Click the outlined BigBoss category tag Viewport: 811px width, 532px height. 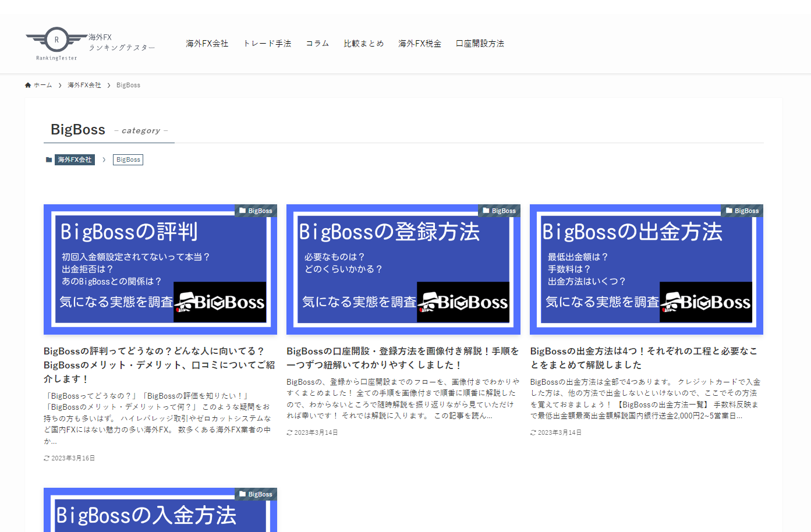[128, 159]
